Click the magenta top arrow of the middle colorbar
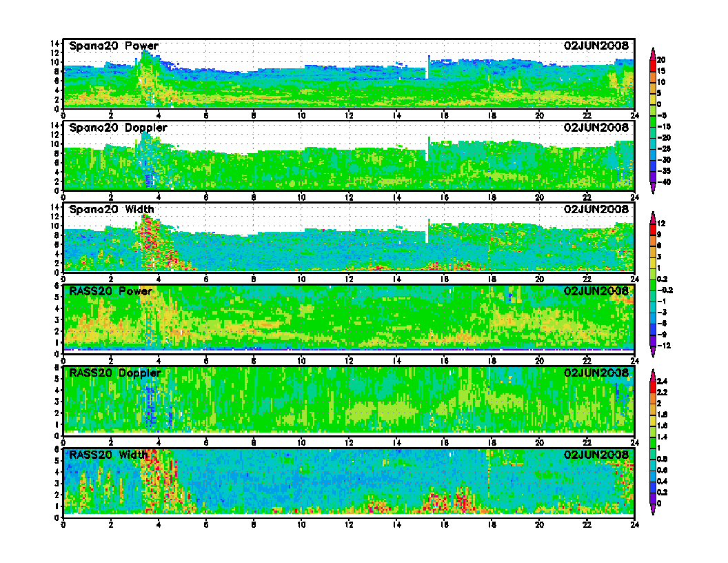This screenshot has width=728, height=563. 653,218
